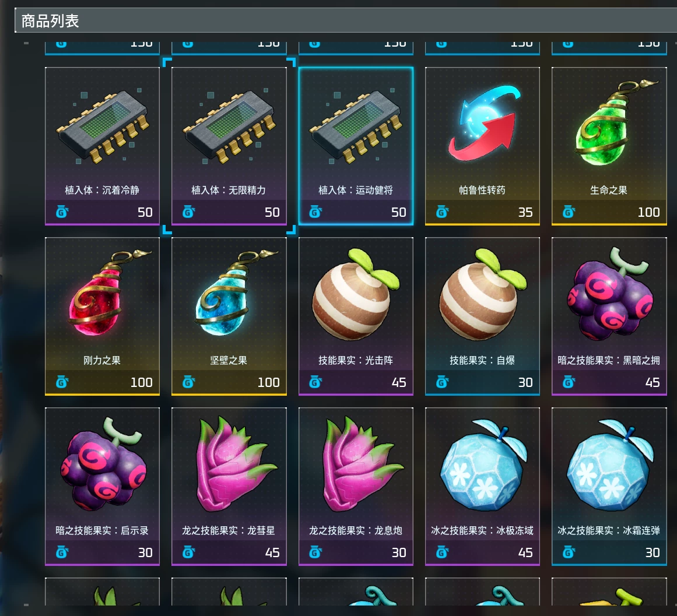Click the 100 price on 生命之果
Viewport: 677px width, 616px height.
coord(648,212)
